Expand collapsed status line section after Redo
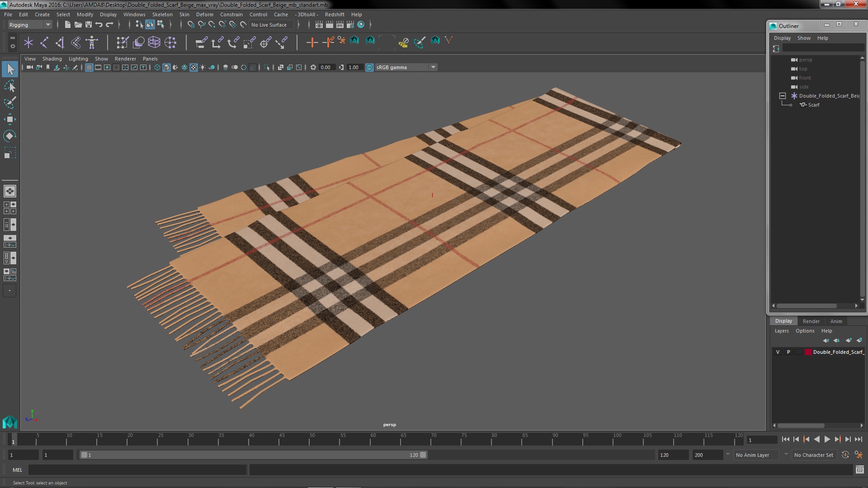 (x=119, y=24)
